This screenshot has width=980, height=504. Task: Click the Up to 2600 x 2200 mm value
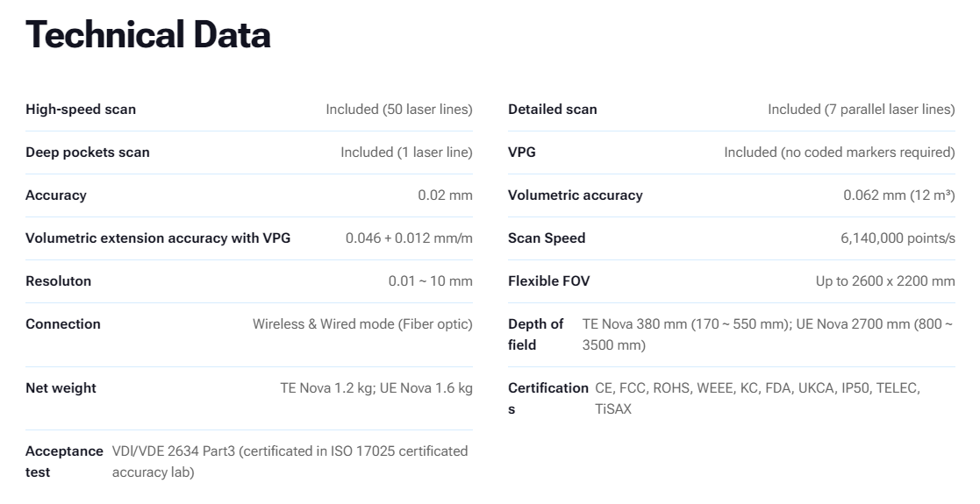885,281
